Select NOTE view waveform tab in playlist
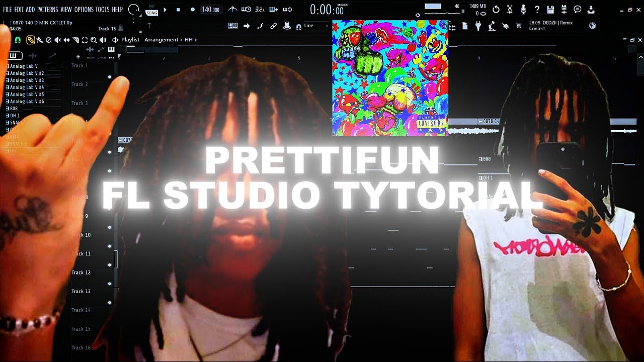The height and width of the screenshot is (362, 644). pos(91,49)
